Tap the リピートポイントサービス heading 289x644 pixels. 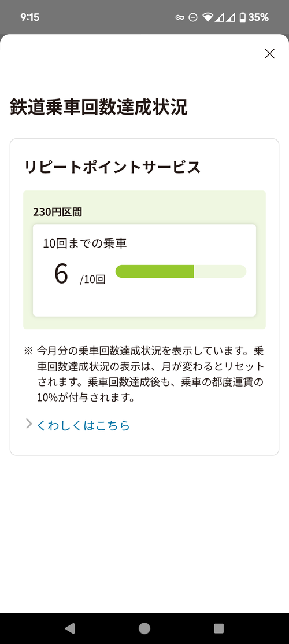tap(113, 168)
